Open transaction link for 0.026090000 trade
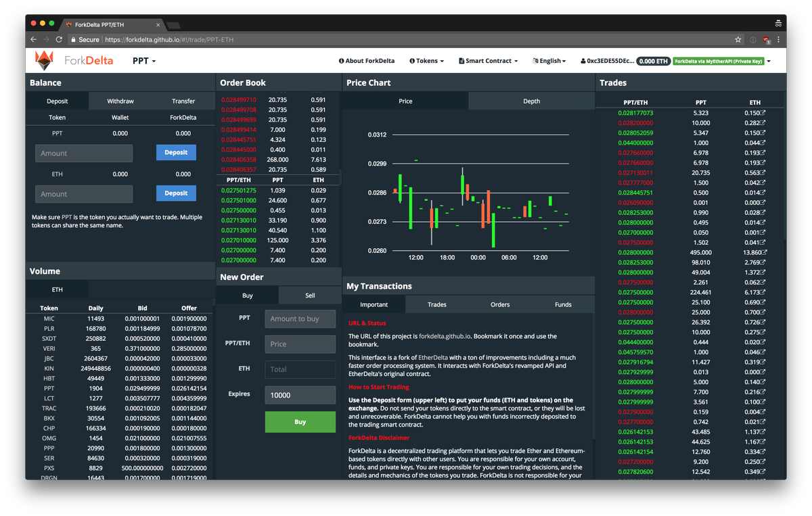 click(763, 203)
